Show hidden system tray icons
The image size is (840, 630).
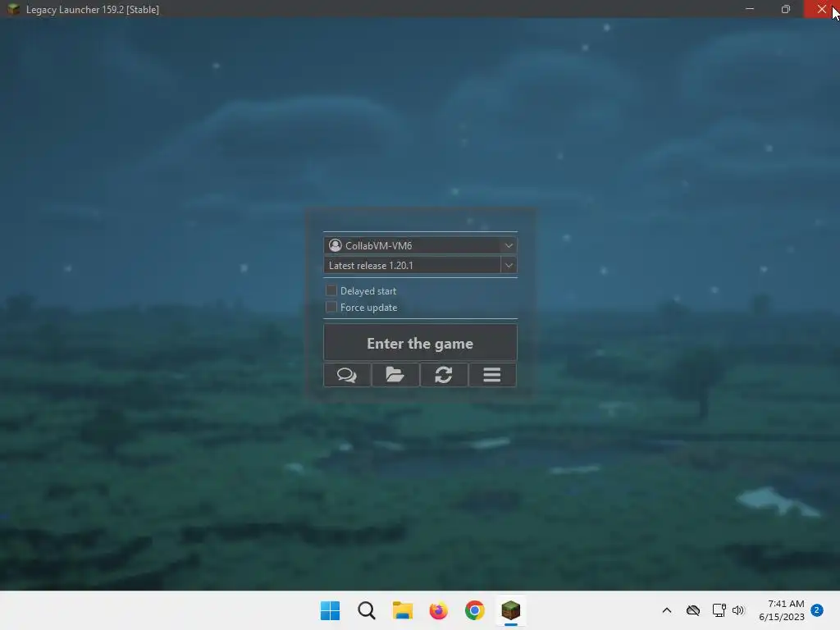[667, 610]
